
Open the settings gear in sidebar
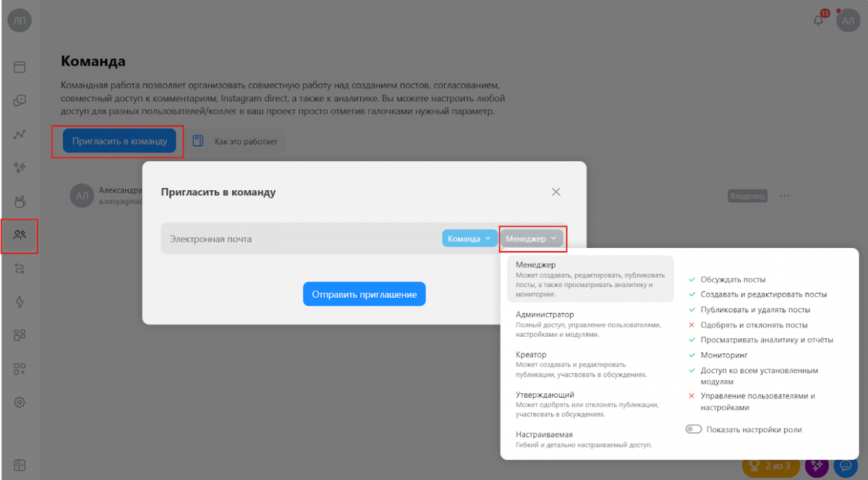(20, 402)
